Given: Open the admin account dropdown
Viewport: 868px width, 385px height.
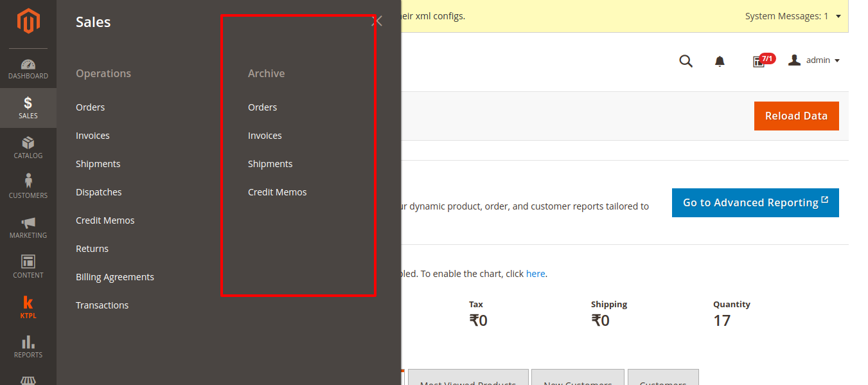Looking at the screenshot, I should (x=814, y=60).
